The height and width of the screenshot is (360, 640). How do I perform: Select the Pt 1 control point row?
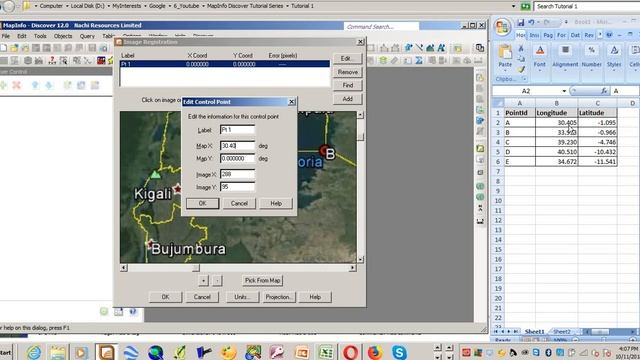224,64
